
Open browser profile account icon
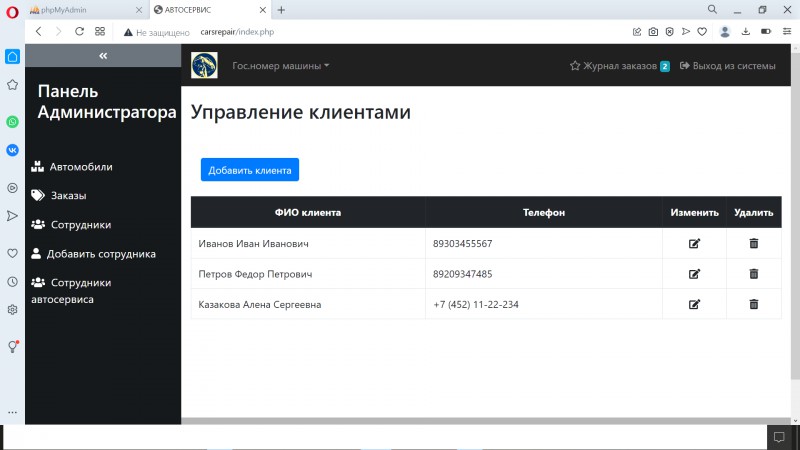tap(724, 32)
